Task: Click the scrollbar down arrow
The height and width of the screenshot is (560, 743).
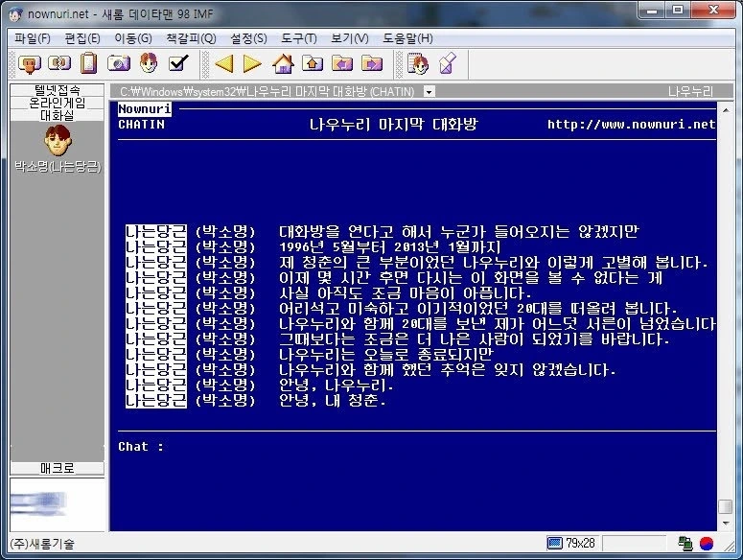Action: [726, 524]
